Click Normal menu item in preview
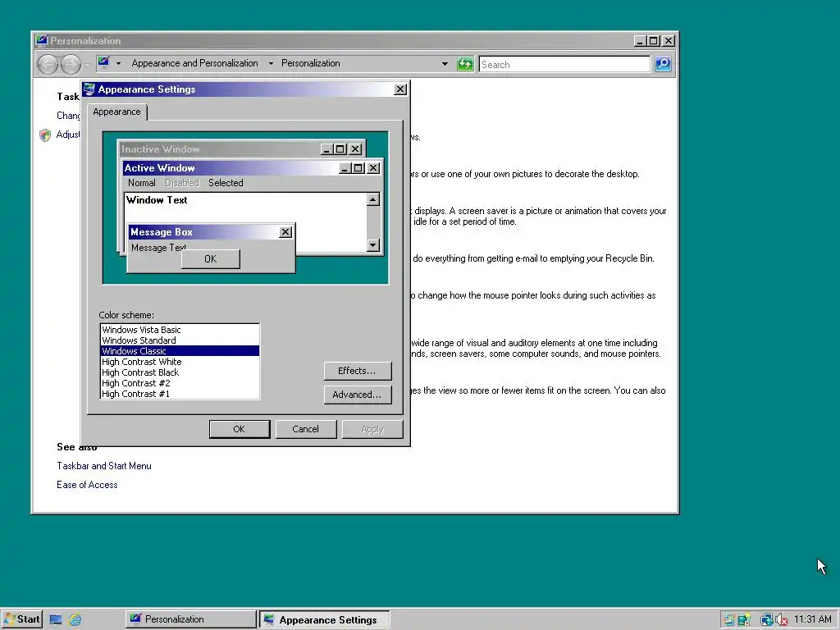The height and width of the screenshot is (630, 840). click(141, 183)
